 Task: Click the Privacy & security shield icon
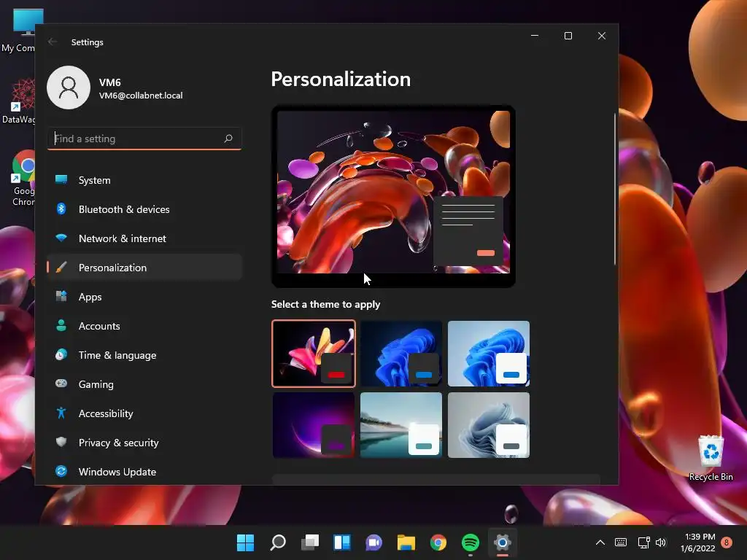(x=61, y=443)
